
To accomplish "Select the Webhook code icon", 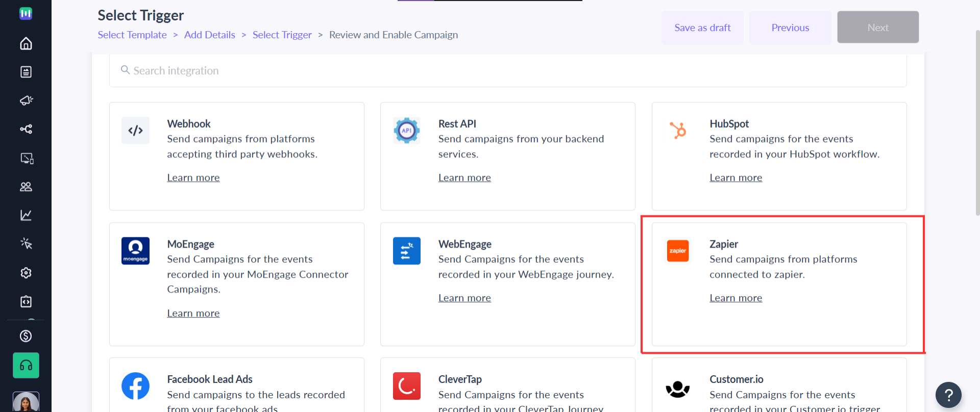I will pyautogui.click(x=135, y=131).
